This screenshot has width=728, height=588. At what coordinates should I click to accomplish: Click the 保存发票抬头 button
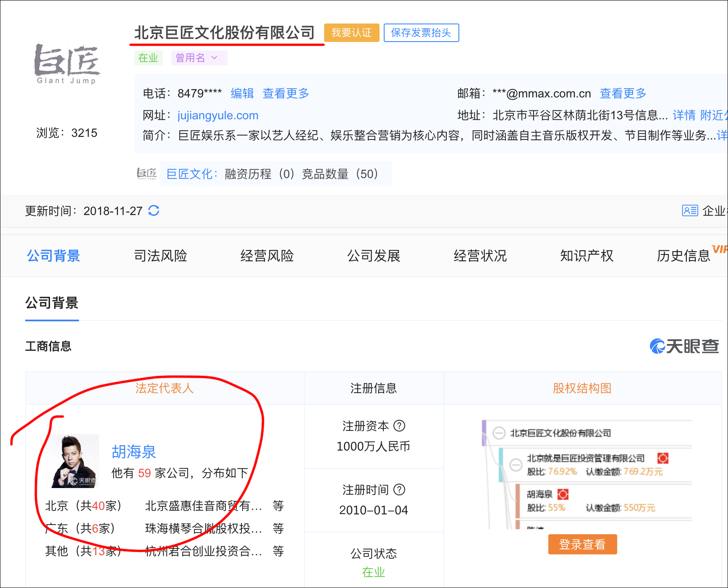[421, 33]
